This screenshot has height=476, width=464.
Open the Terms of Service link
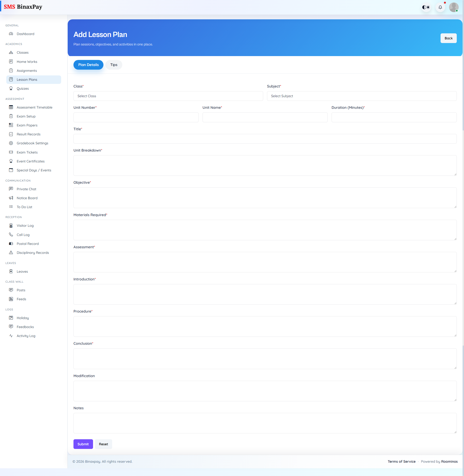402,461
